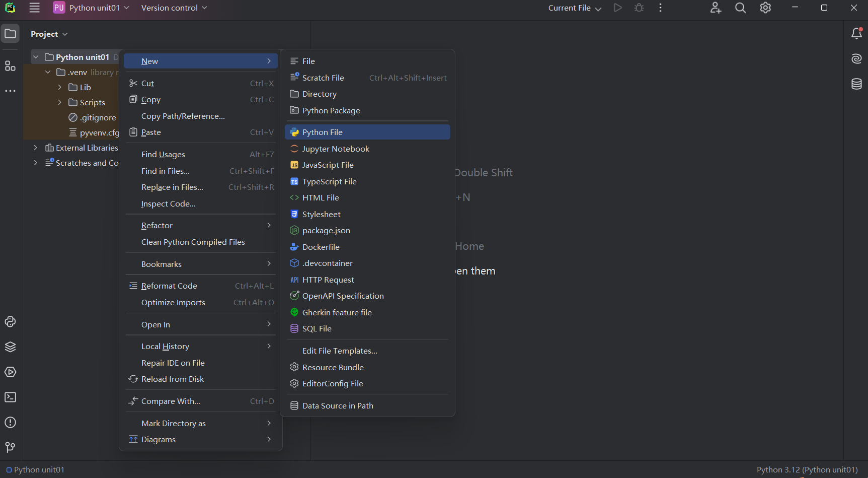The image size is (868, 478).
Task: Open More Actions vertical dots
Action: coord(660,8)
